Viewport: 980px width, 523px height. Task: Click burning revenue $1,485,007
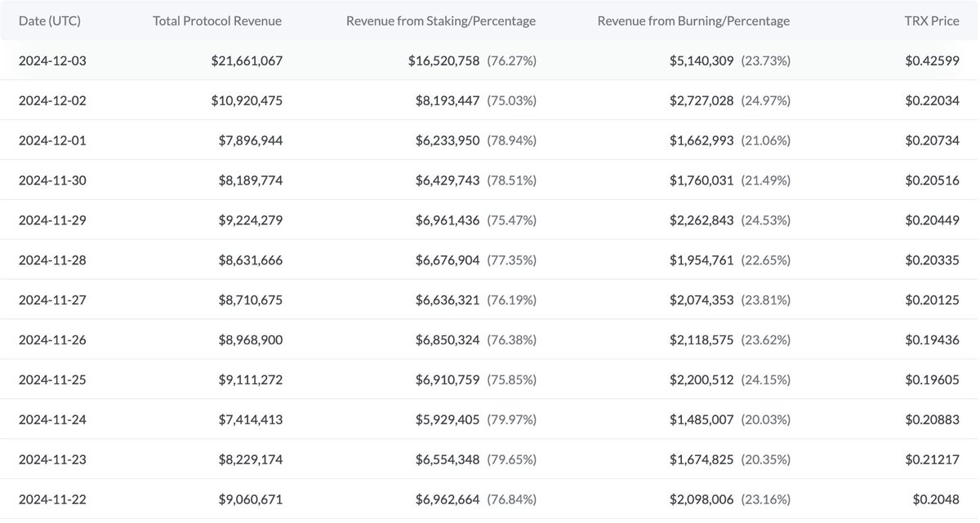point(702,420)
